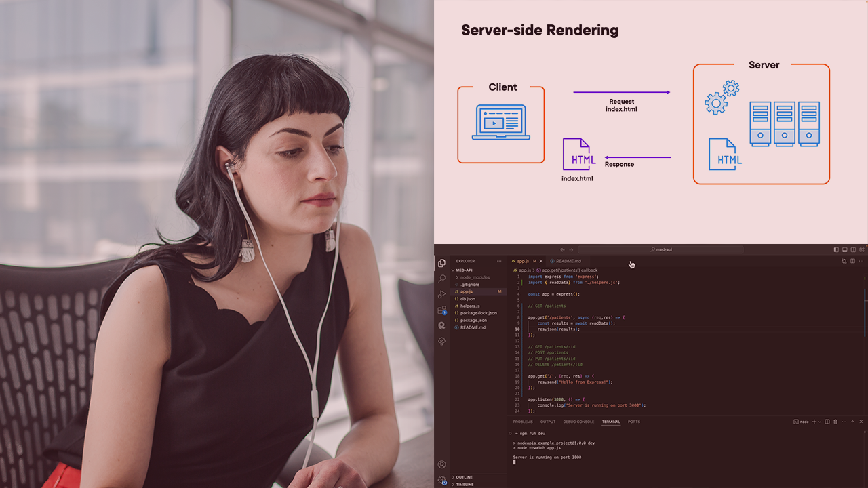Expand the node_modules folder
The image size is (868, 488).
tap(473, 277)
